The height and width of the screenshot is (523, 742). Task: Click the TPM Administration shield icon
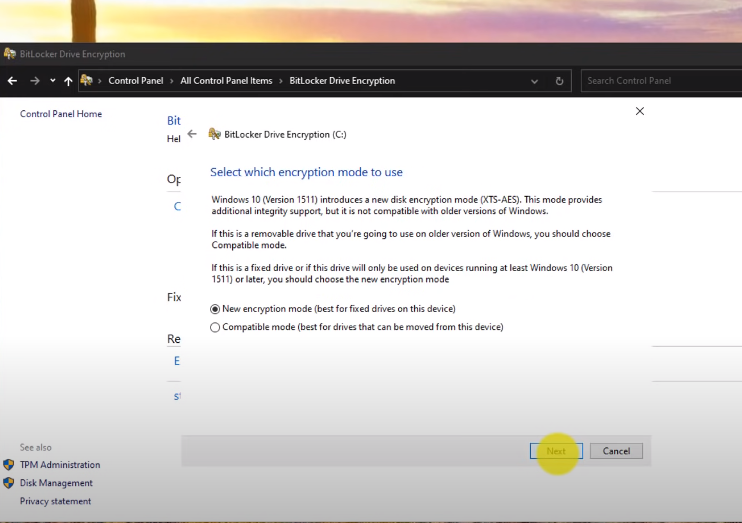pos(9,465)
